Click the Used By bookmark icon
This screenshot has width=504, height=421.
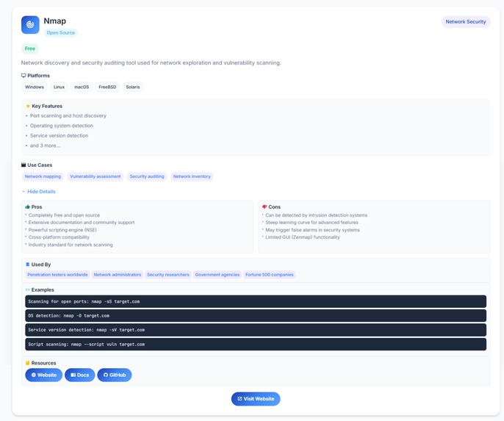click(27, 265)
